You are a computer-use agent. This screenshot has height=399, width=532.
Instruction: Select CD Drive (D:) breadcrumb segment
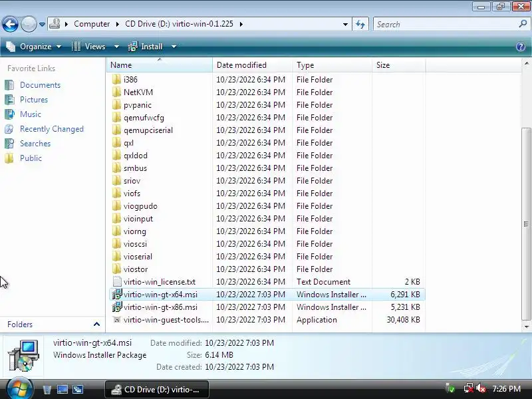[179, 24]
